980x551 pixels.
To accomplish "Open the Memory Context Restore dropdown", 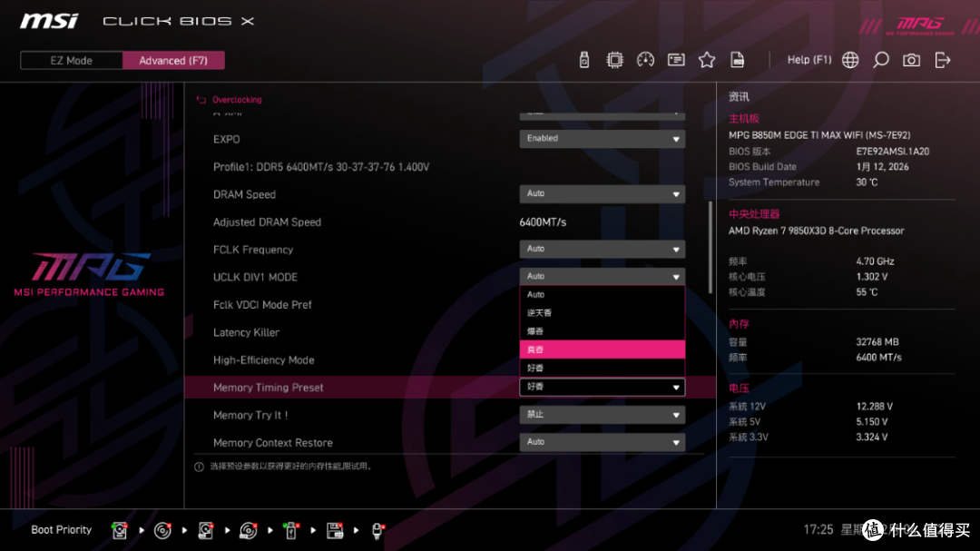I will 602,442.
